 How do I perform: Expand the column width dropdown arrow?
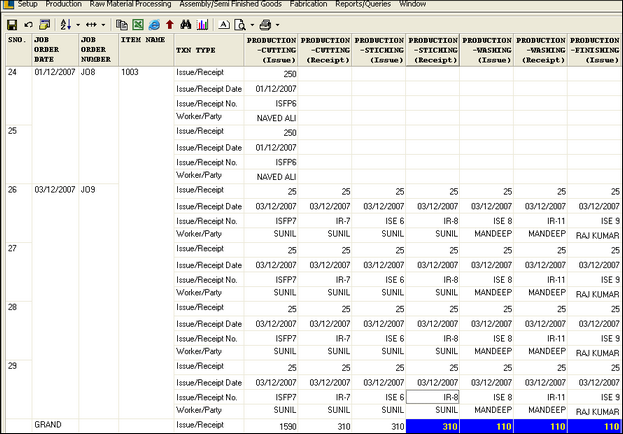tap(103, 25)
